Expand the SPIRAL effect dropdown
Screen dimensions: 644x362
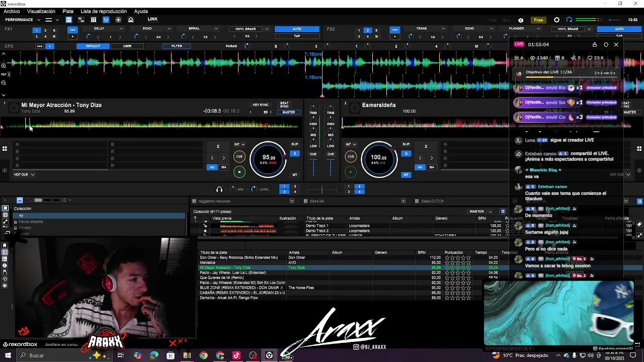[x=217, y=29]
